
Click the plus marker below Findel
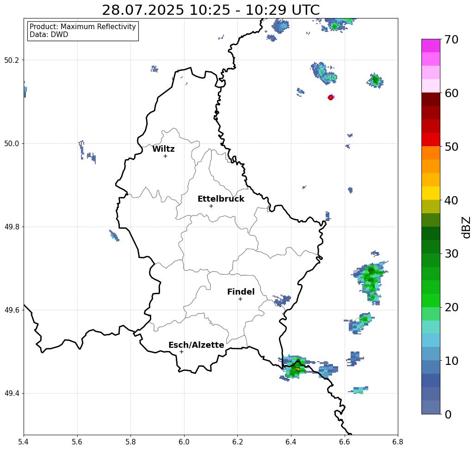tap(240, 299)
